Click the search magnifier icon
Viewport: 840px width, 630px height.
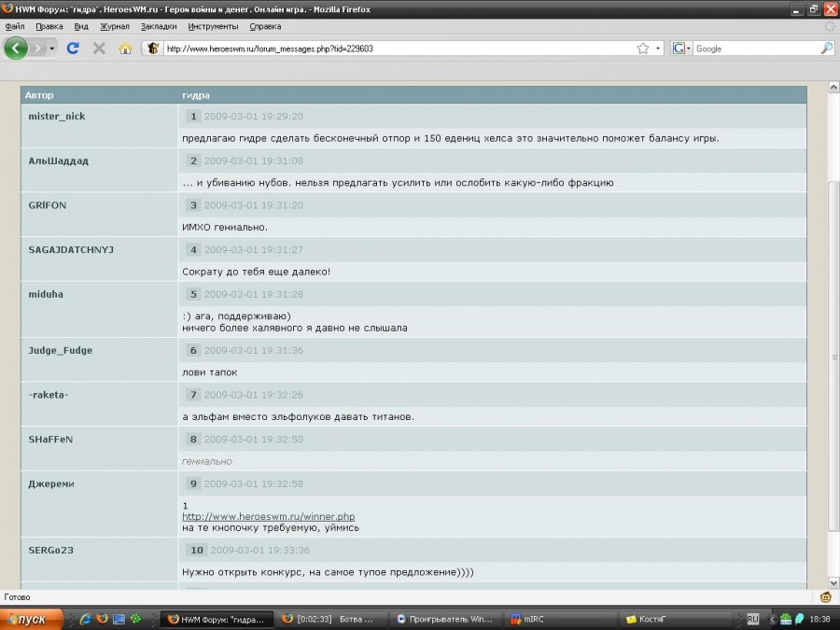point(826,49)
